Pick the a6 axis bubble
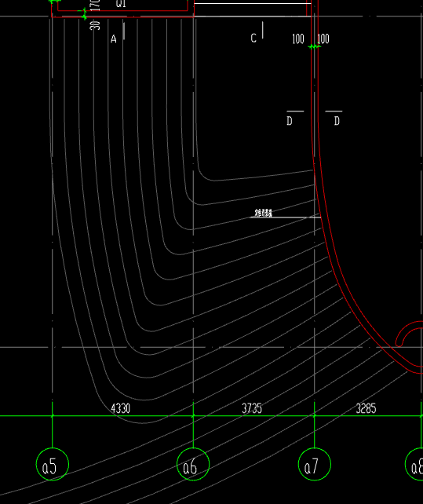423x504 pixels. point(193,464)
